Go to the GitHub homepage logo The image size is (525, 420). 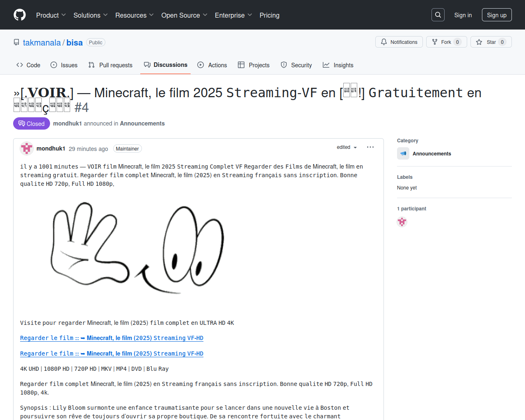tap(20, 15)
